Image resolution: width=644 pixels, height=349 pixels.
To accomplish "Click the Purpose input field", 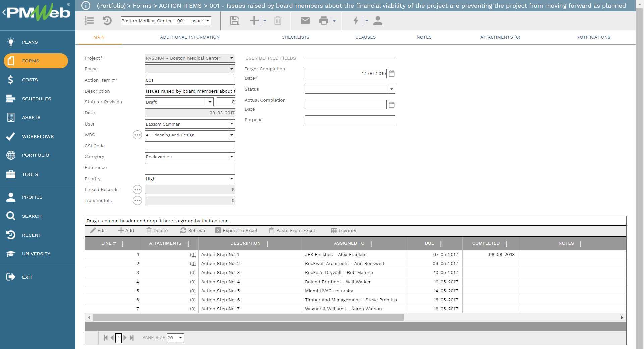I will coord(350,120).
